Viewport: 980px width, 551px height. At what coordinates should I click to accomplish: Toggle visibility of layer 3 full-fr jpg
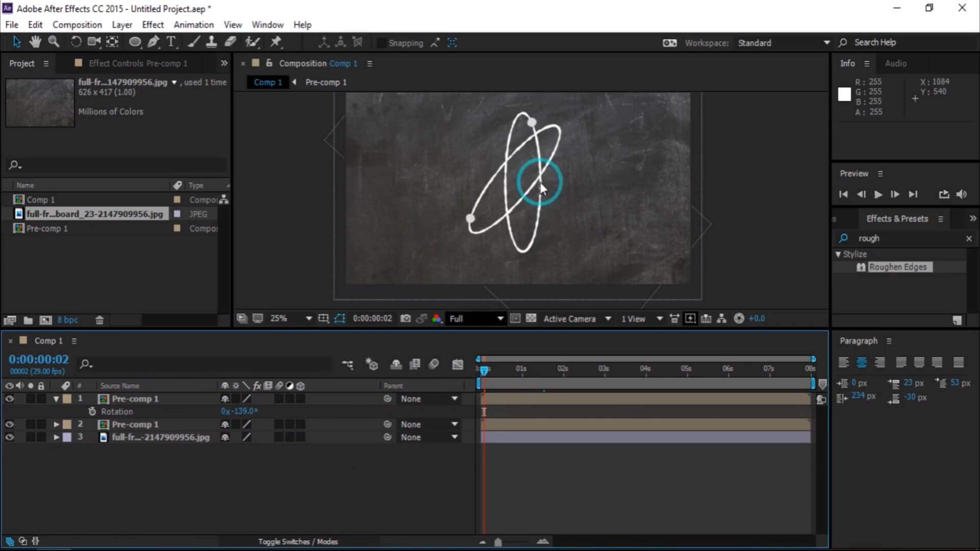click(x=10, y=437)
